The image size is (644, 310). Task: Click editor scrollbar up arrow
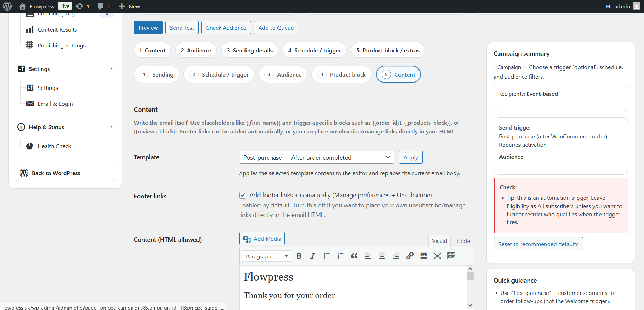(x=470, y=269)
